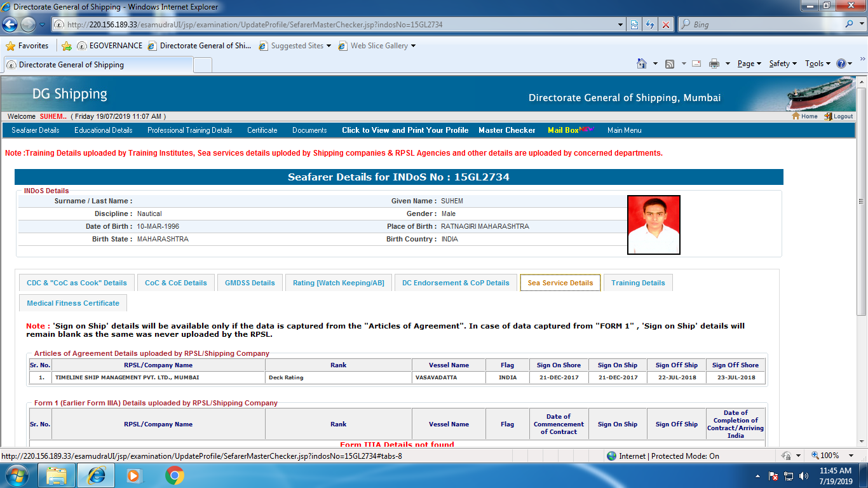This screenshot has height=488, width=868.
Task: Select the Medical Fitness Certificate tab
Action: [73, 303]
